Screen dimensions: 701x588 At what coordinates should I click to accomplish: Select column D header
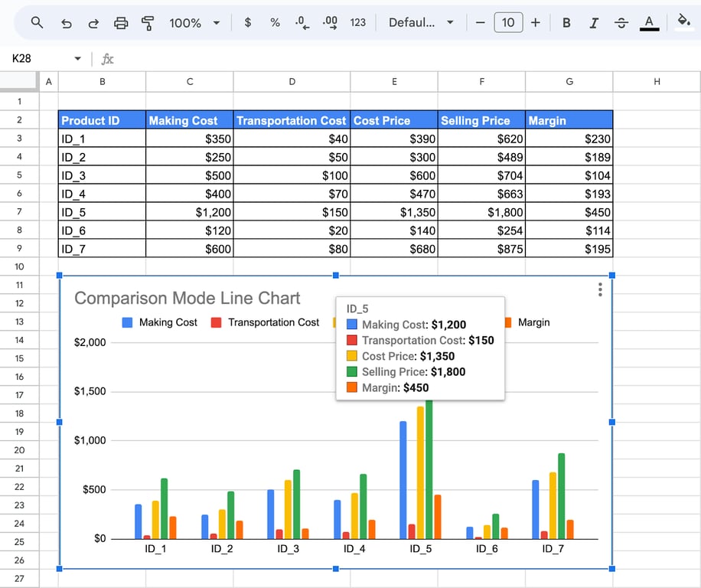(x=292, y=81)
